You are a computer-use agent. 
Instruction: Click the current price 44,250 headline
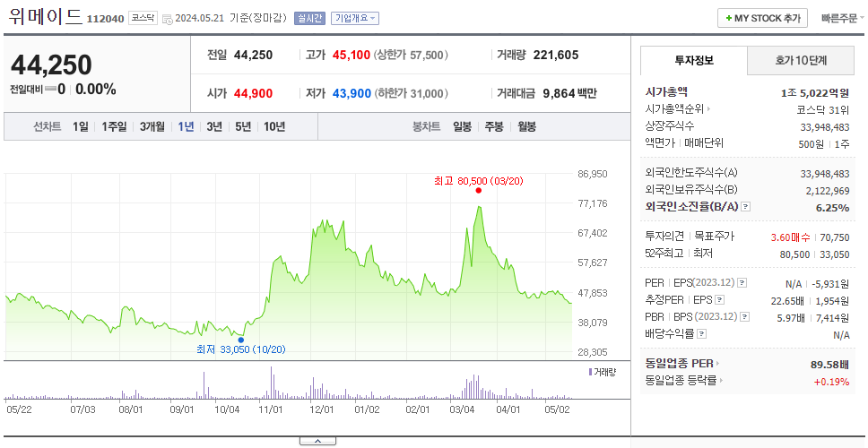point(51,65)
